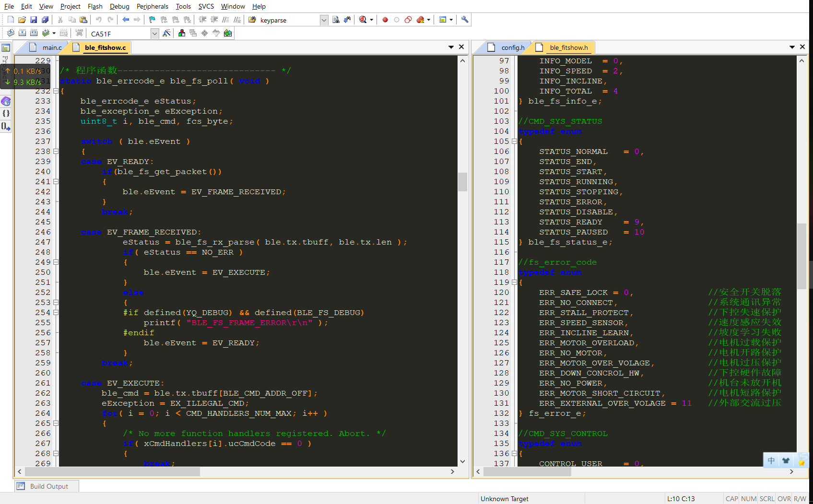The height and width of the screenshot is (504, 813).
Task: Click the left editor horizontal scrollbar thumb
Action: (112, 472)
